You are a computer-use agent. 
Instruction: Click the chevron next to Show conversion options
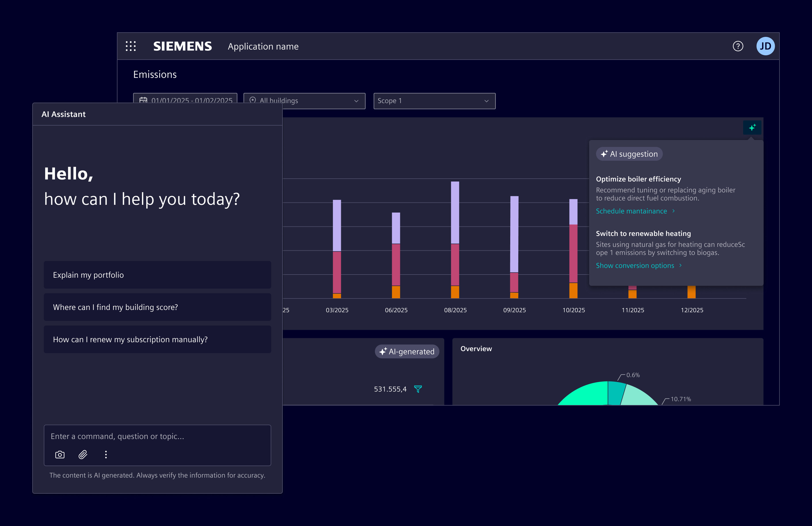[680, 265]
